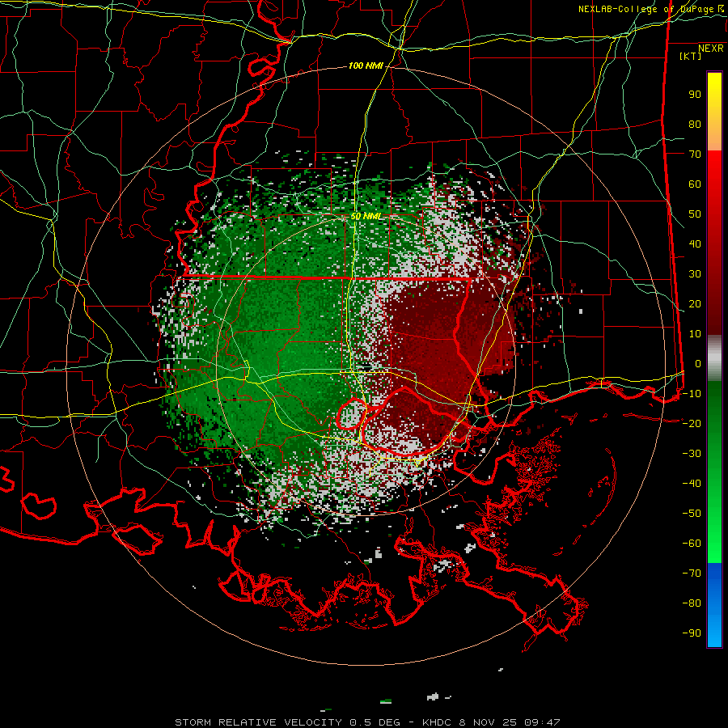728x728 pixels.
Task: Click the [KT] units label
Action: coord(691,56)
